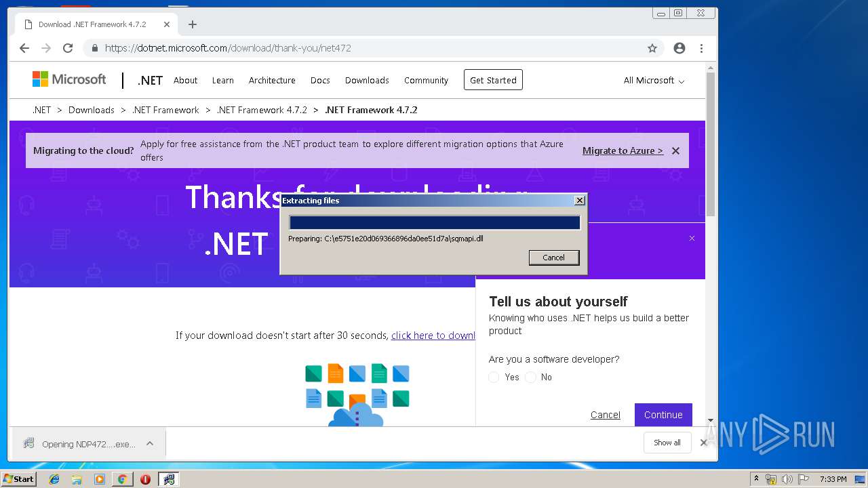The width and height of the screenshot is (868, 488).
Task: Open the file explorer taskbar icon
Action: (x=77, y=479)
